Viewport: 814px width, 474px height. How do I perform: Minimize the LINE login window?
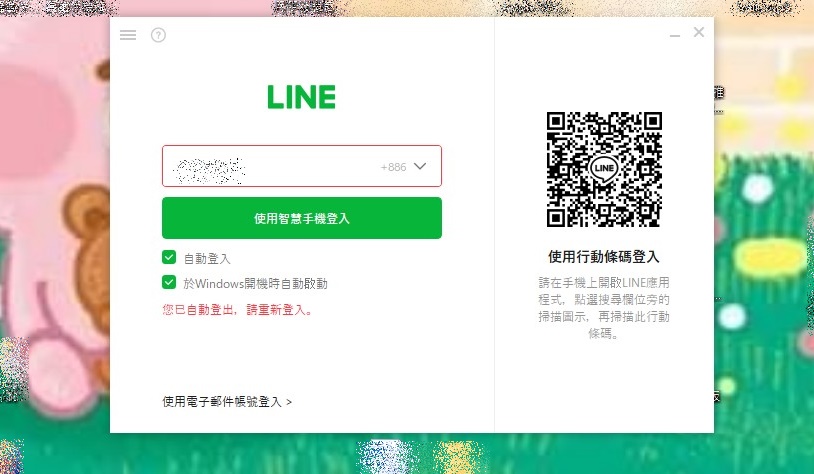point(675,35)
